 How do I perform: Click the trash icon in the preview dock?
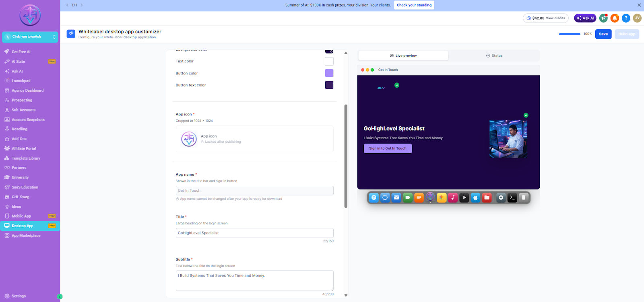tap(523, 197)
